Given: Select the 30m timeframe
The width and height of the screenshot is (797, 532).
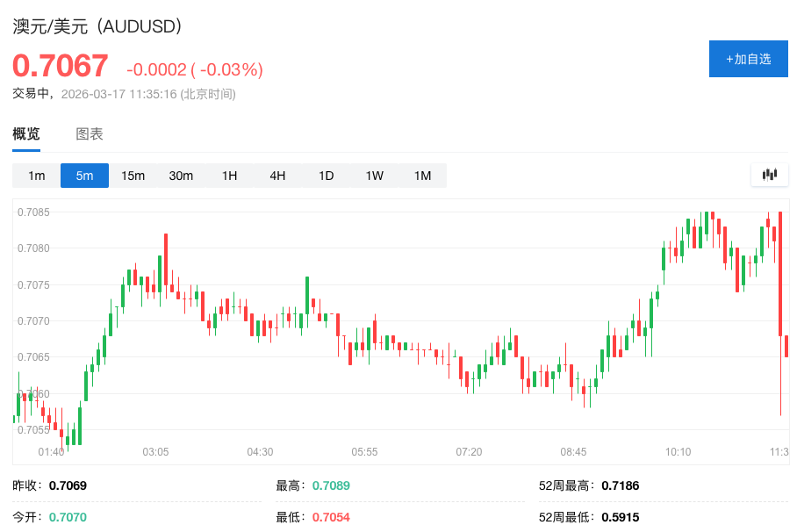Looking at the screenshot, I should pyautogui.click(x=181, y=176).
